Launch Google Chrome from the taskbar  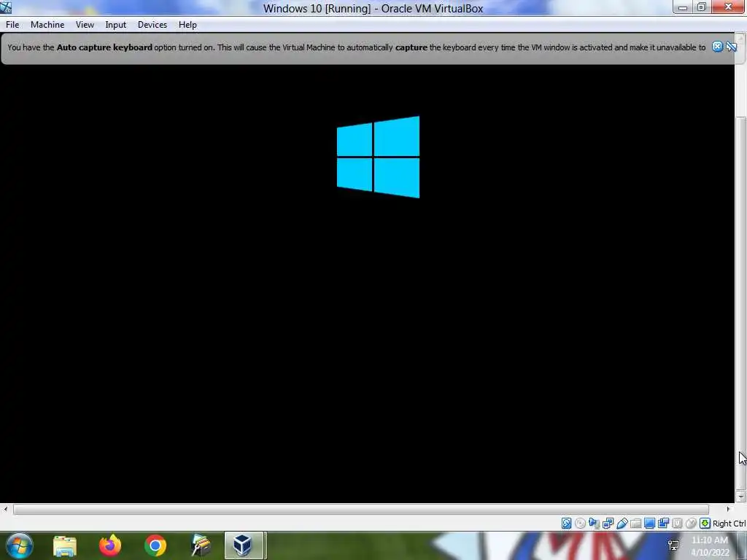[155, 545]
